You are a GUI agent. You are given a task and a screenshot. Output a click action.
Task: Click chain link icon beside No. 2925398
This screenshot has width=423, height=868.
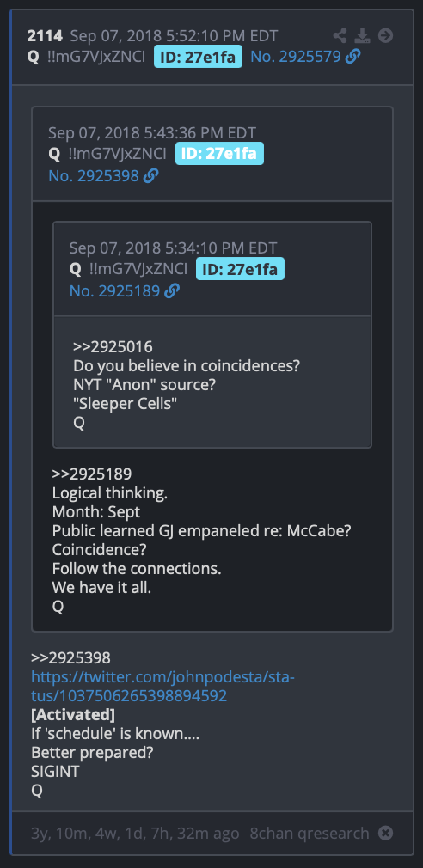click(150, 176)
